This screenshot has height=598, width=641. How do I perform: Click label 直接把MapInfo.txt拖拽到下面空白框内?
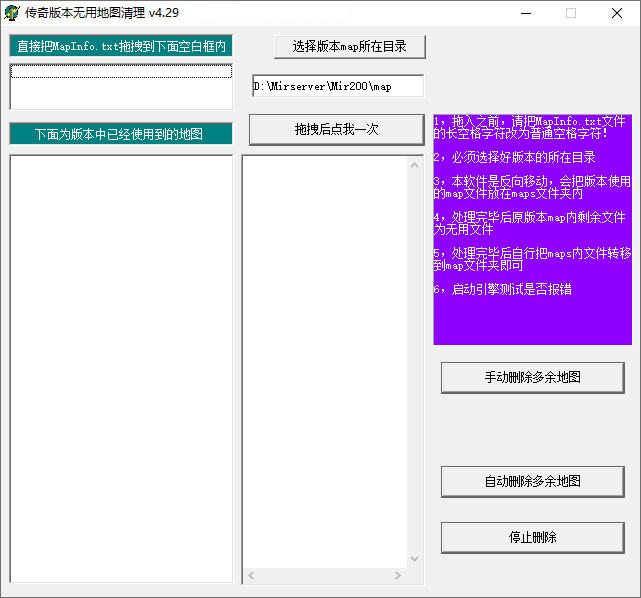[x=121, y=46]
